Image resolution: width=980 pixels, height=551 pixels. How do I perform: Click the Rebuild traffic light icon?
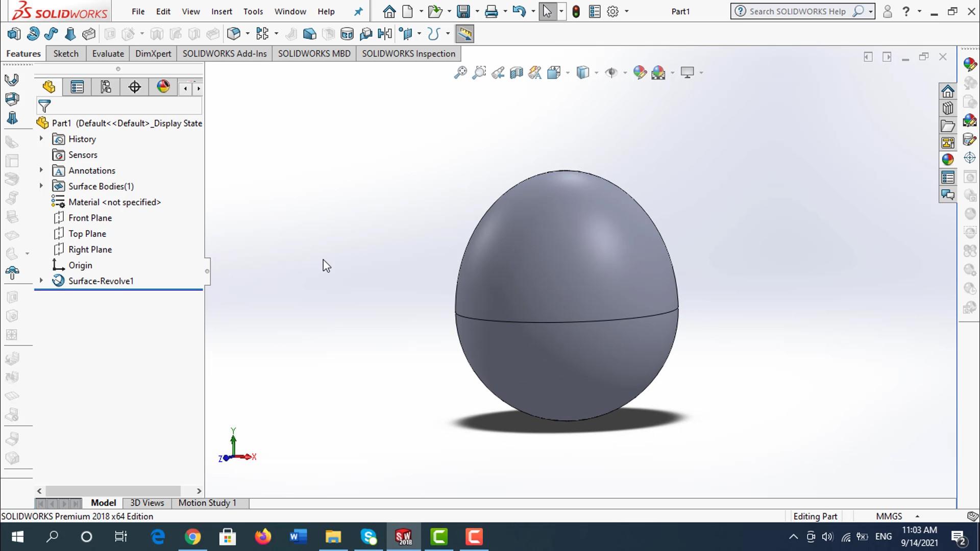[576, 11]
